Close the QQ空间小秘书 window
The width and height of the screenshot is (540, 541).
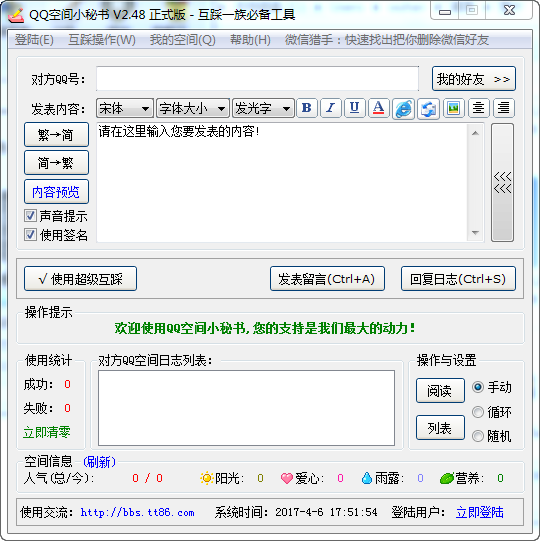(x=509, y=11)
